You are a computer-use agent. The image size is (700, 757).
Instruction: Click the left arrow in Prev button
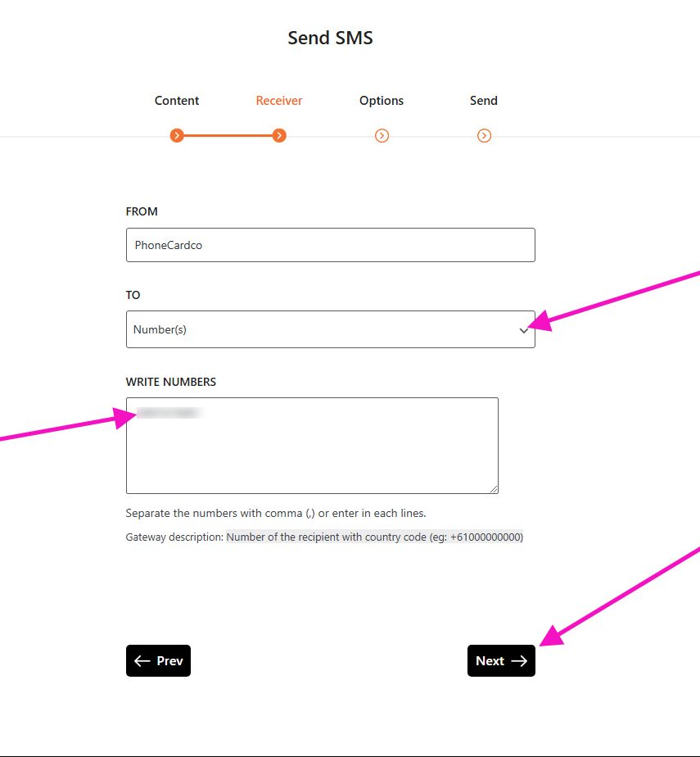142,660
